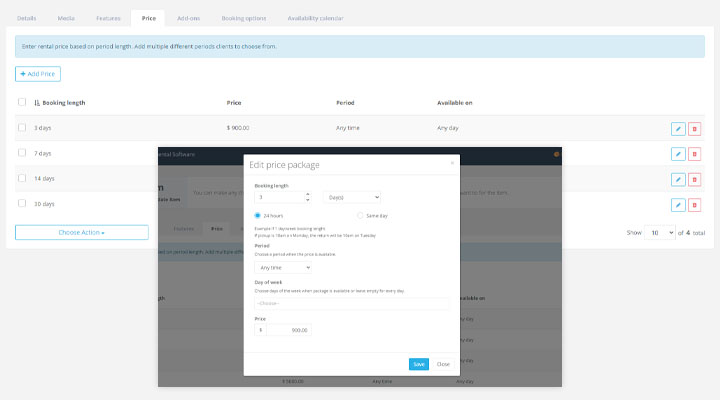Open the Day(s) unit dropdown
The image size is (720, 400).
[x=352, y=197]
